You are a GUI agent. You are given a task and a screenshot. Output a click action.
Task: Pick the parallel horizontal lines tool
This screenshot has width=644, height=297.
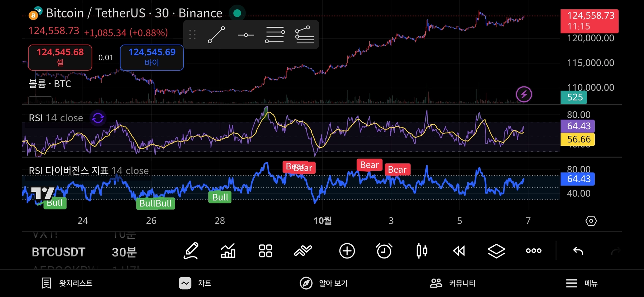pyautogui.click(x=275, y=35)
